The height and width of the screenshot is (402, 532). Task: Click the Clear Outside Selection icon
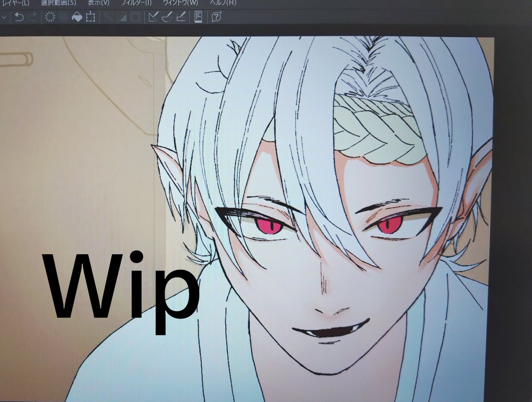tap(63, 16)
